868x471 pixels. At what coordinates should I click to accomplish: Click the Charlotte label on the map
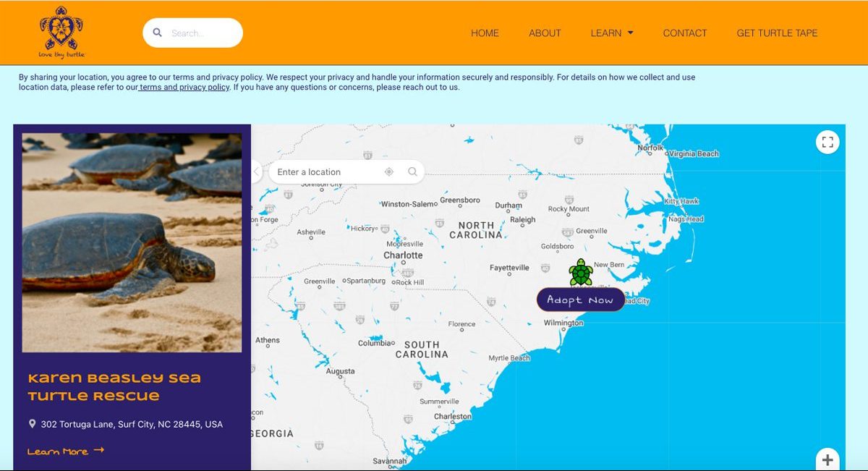click(403, 255)
